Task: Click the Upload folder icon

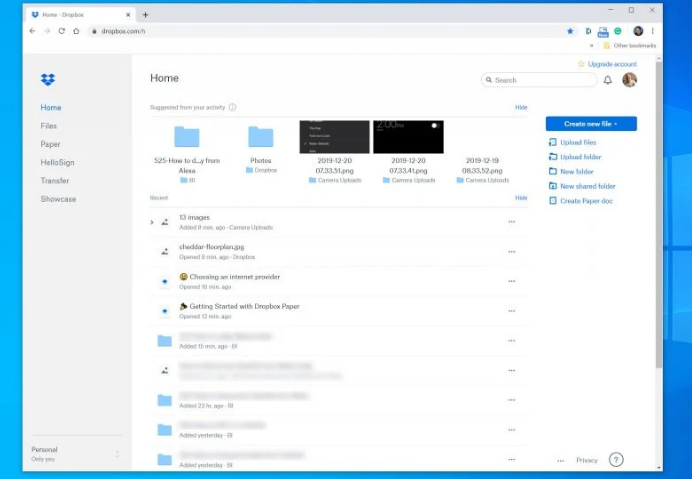Action: click(x=553, y=157)
